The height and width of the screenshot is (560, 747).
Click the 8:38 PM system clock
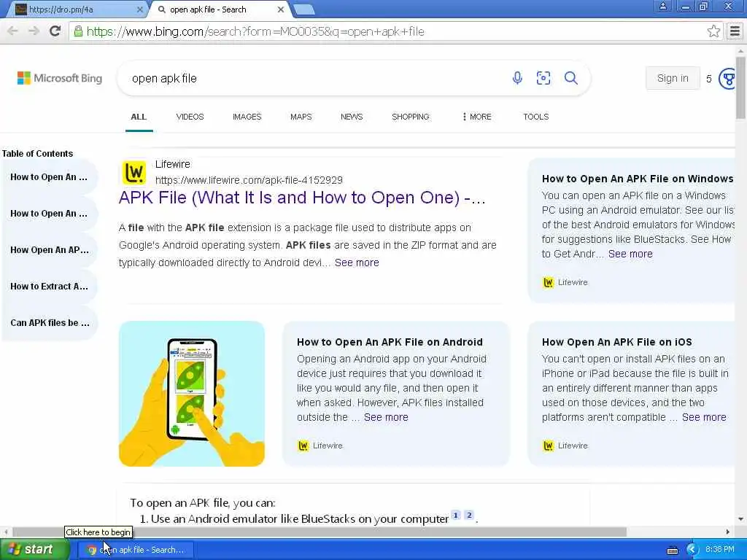point(720,550)
